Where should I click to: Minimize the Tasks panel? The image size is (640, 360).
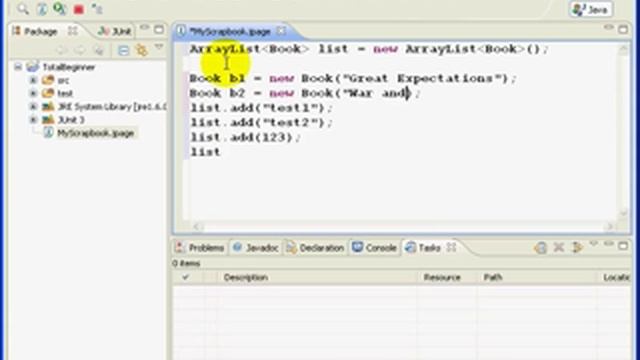click(x=609, y=244)
